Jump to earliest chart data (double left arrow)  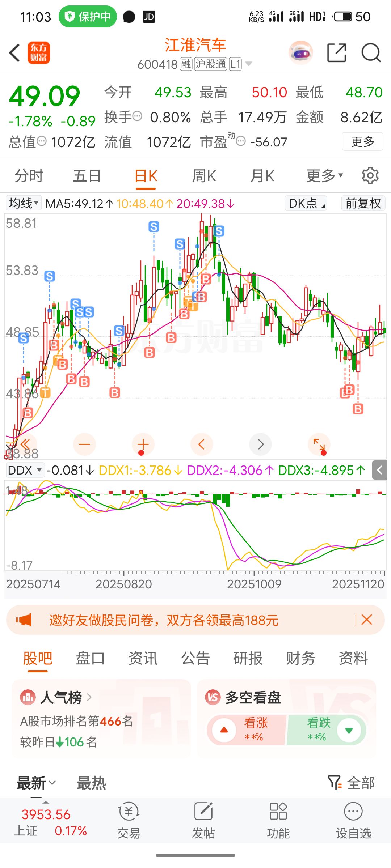(25, 444)
